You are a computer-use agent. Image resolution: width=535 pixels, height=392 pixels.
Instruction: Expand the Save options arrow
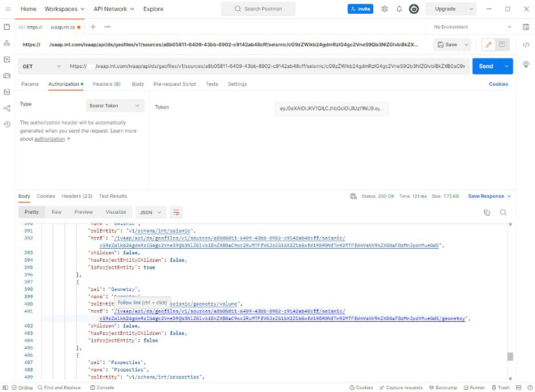[x=466, y=45]
